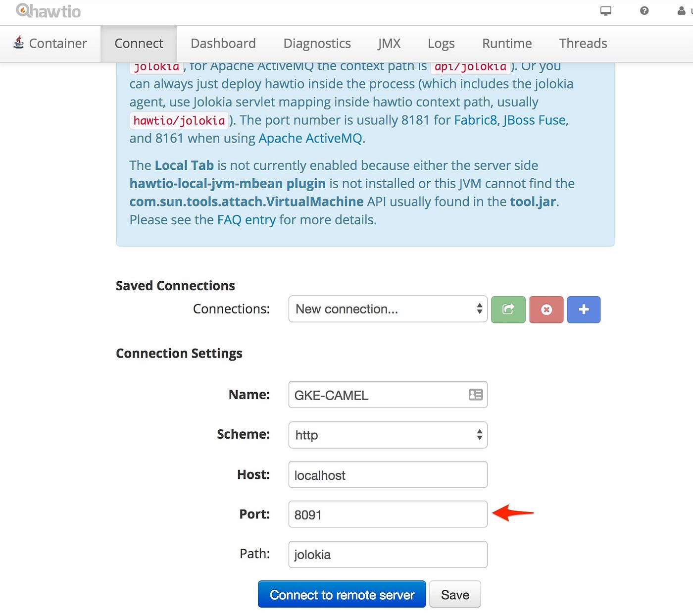This screenshot has height=616, width=693.
Task: Click the com.sun.tools.attach.VirtualMachine text
Action: tap(247, 202)
